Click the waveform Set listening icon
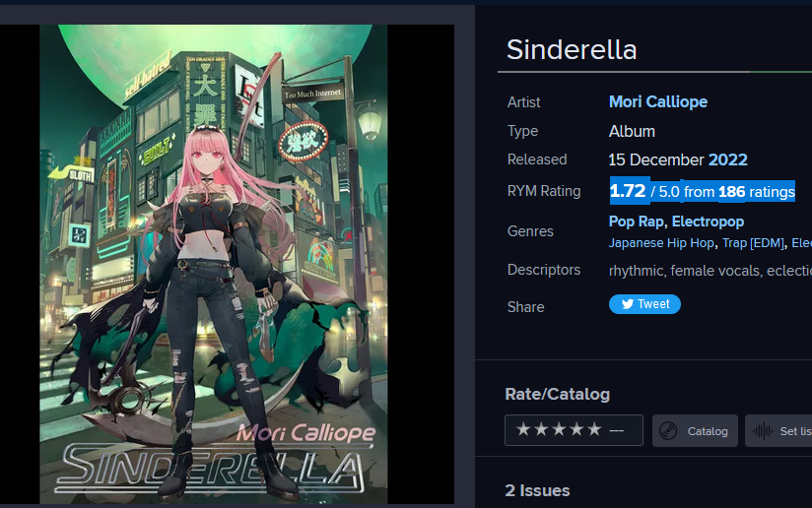Image resolution: width=812 pixels, height=508 pixels. pyautogui.click(x=763, y=431)
